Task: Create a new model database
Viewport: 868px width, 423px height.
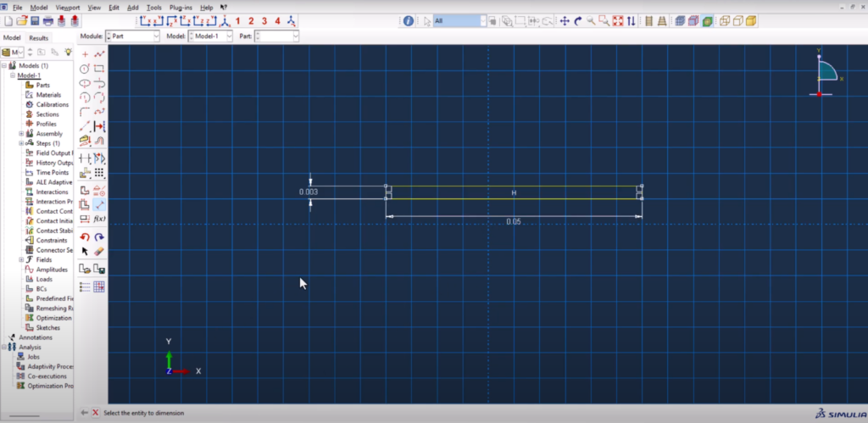Action: [8, 21]
